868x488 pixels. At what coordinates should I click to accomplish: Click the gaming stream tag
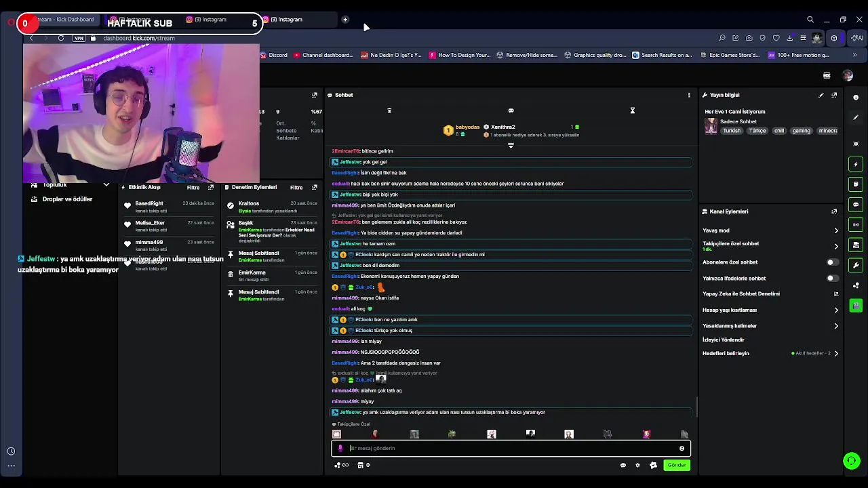point(801,131)
